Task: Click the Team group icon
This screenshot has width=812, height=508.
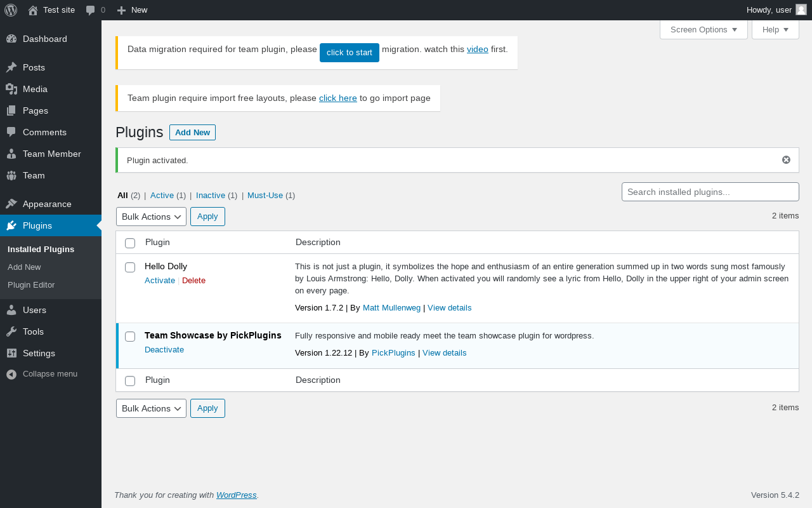Action: 11,175
